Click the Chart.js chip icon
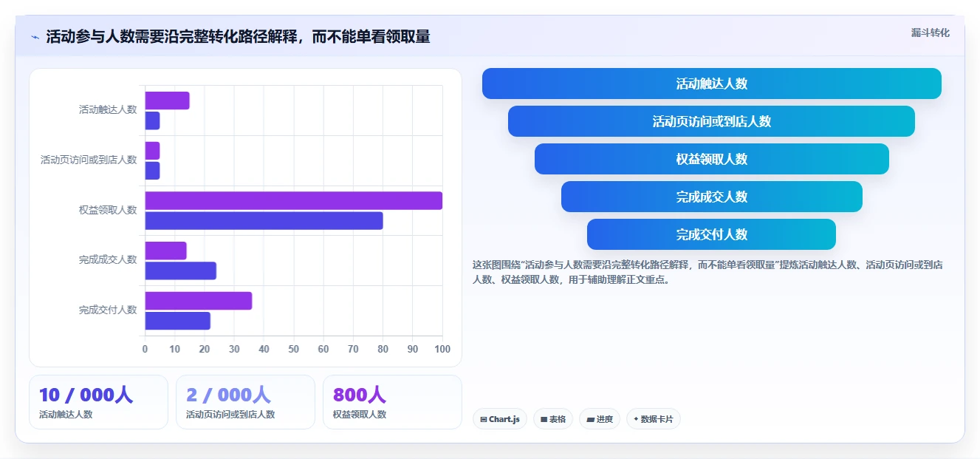Viewport: 980px width, 459px height. (484, 419)
